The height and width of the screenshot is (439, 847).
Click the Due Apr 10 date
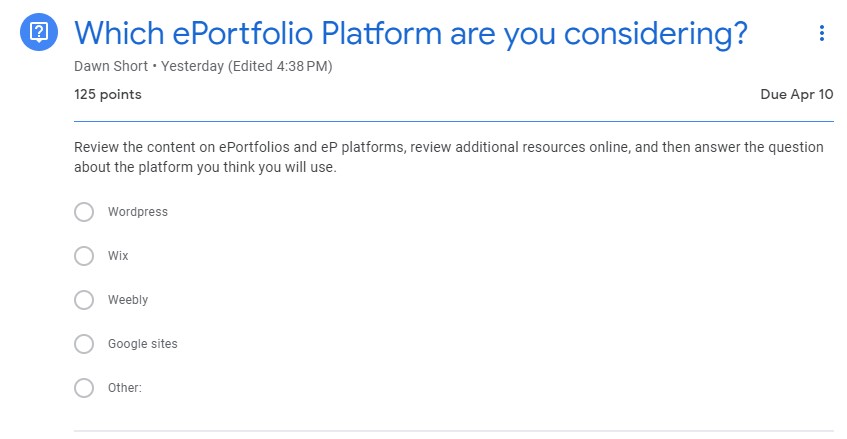796,95
